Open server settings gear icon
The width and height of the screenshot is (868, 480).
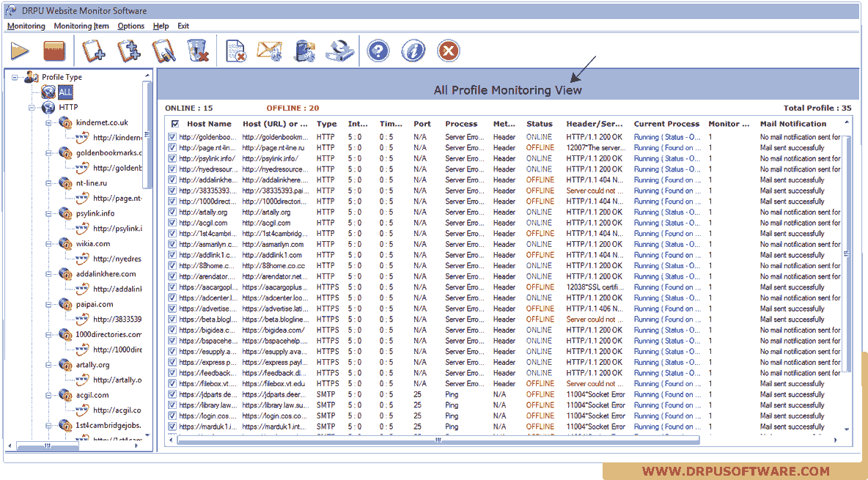point(304,51)
